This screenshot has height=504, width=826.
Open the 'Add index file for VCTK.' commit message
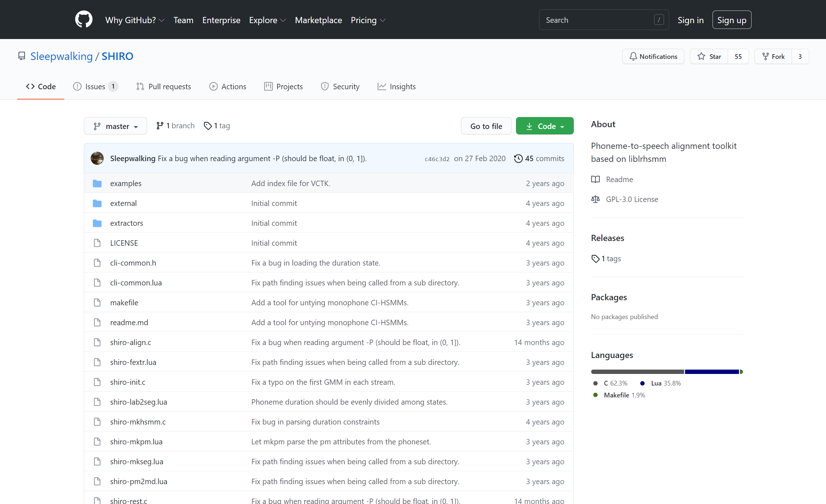pos(291,184)
